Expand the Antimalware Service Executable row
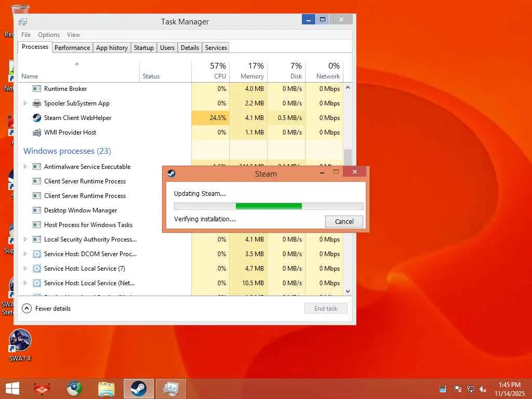Viewport: 532px width, 399px height. point(25,167)
